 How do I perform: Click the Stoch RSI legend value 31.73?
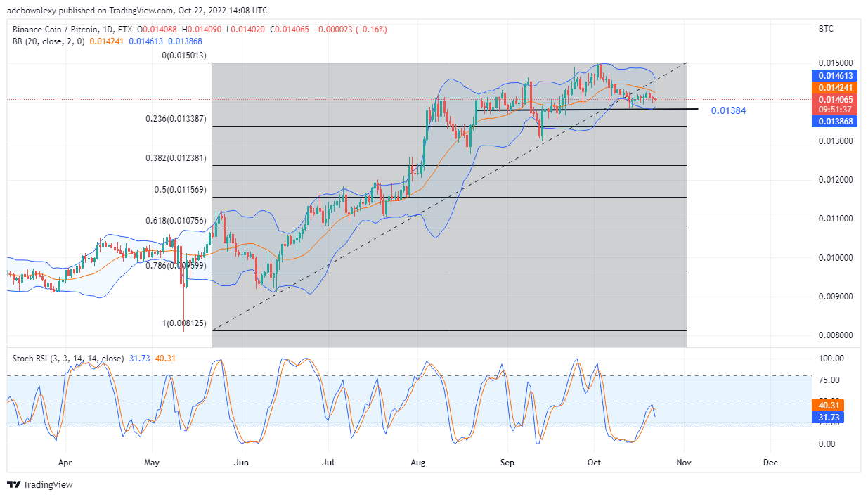(140, 359)
